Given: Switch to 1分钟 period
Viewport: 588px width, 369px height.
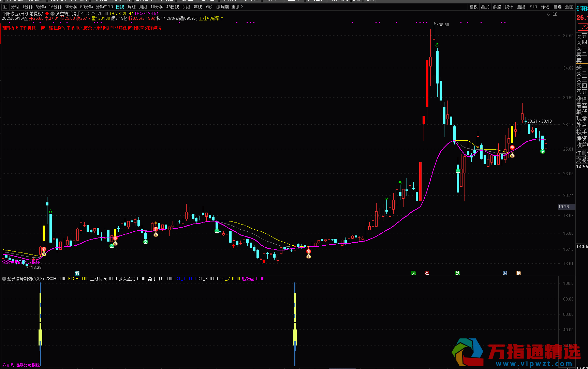Looking at the screenshot, I should 27,7.
